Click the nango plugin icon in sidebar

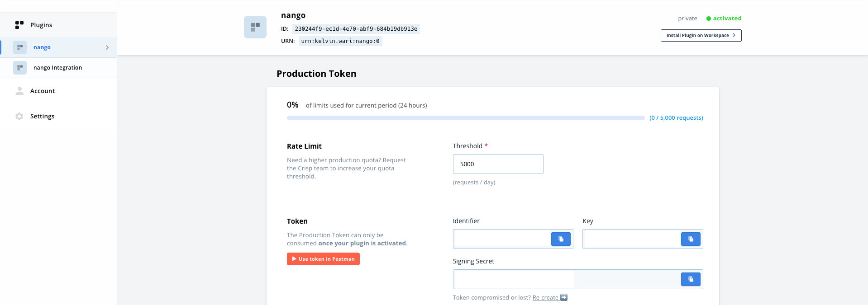20,47
